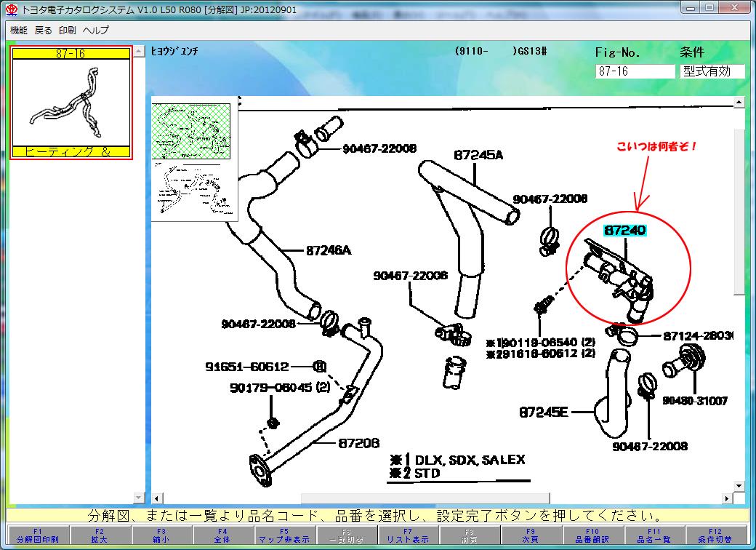Hide the map with F5 マップ非表示
Image resolution: width=756 pixels, height=550 pixels.
(x=283, y=536)
